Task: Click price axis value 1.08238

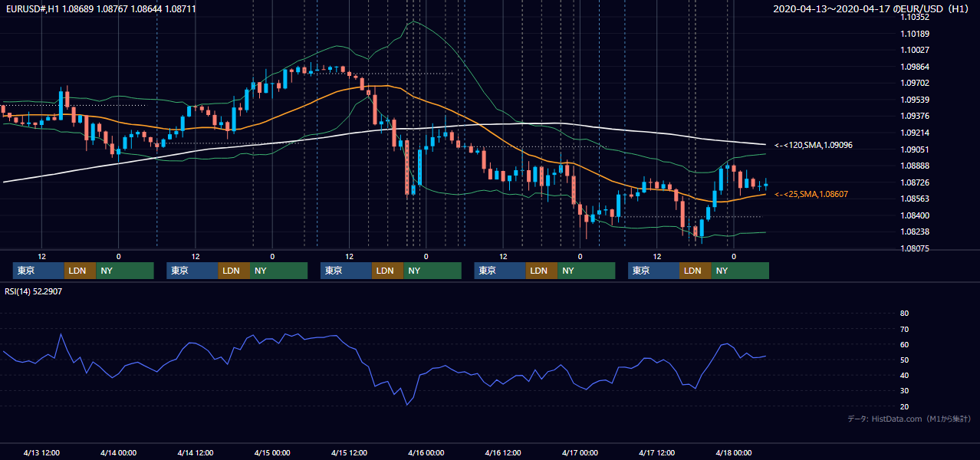Action: click(915, 232)
